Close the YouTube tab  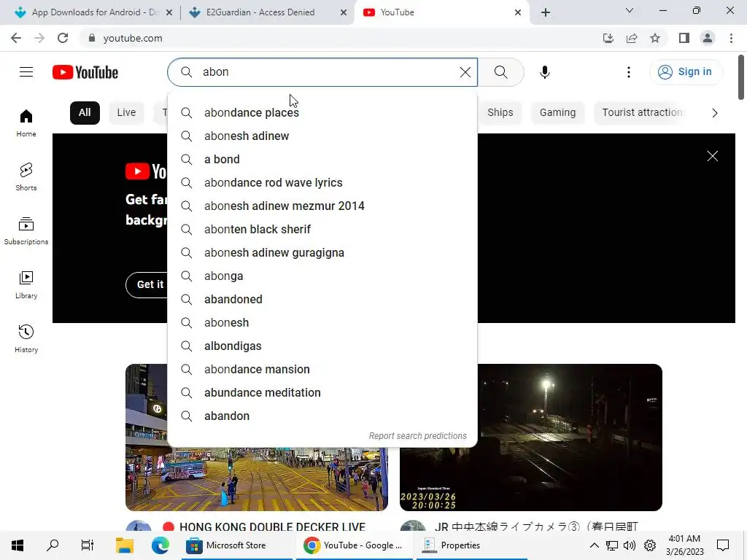click(518, 12)
